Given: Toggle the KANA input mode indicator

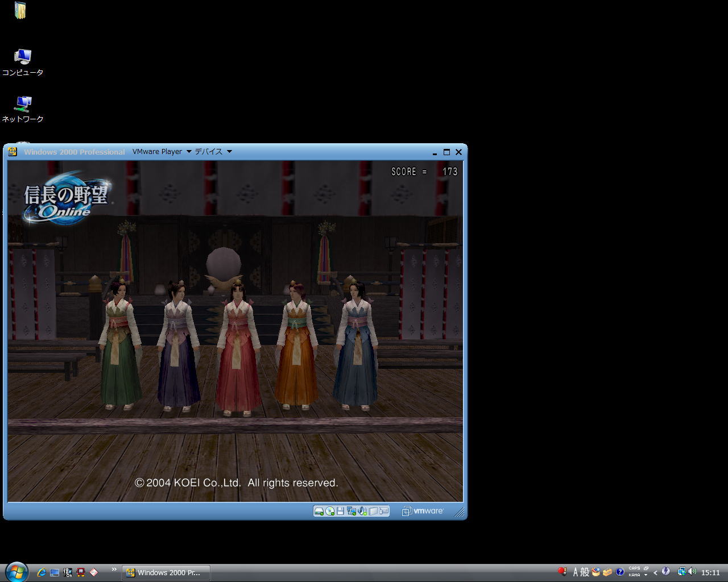Looking at the screenshot, I should 634,575.
